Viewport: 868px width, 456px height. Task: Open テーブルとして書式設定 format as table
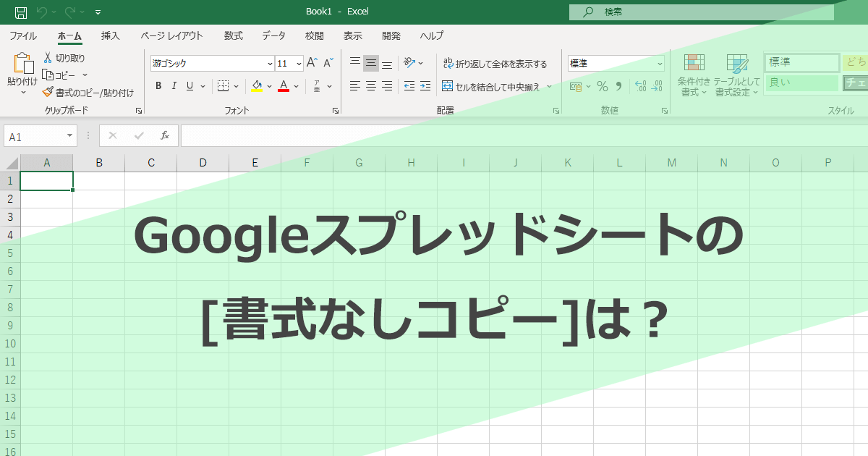click(737, 75)
